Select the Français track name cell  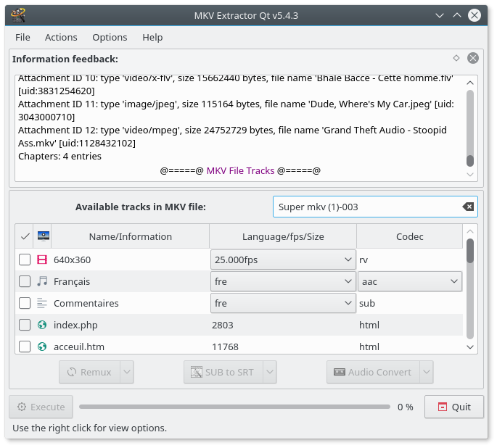[x=130, y=281]
